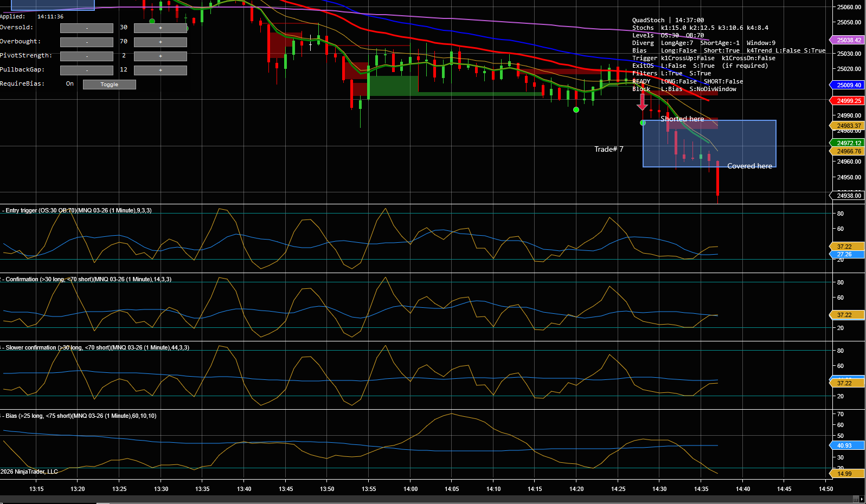Image resolution: width=866 pixels, height=504 pixels.
Task: Decrease the Oversold value with minus button
Action: click(87, 28)
